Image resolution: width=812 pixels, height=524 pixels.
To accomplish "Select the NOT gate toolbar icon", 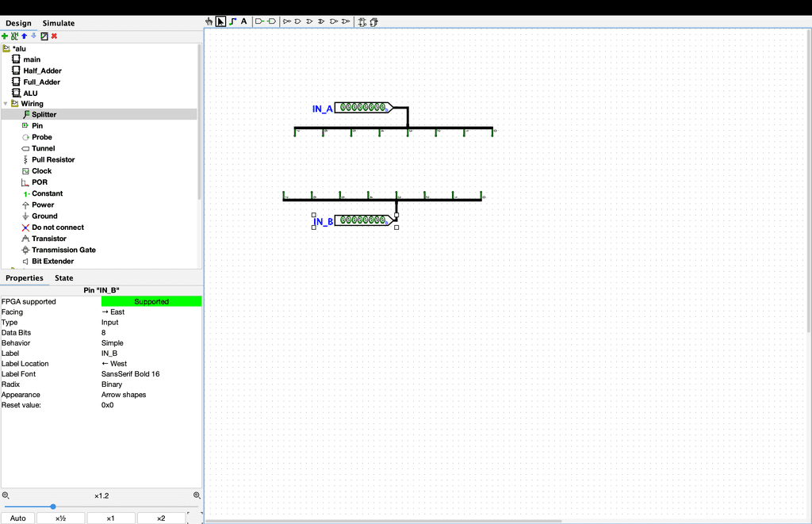I will pos(287,21).
